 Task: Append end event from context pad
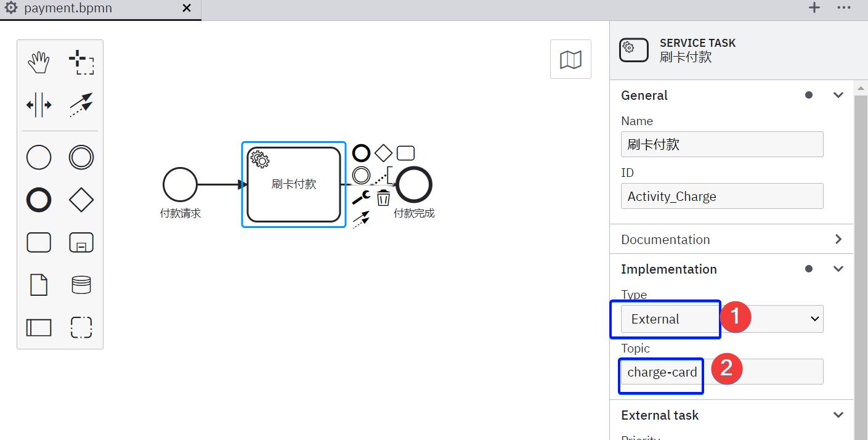pos(361,153)
